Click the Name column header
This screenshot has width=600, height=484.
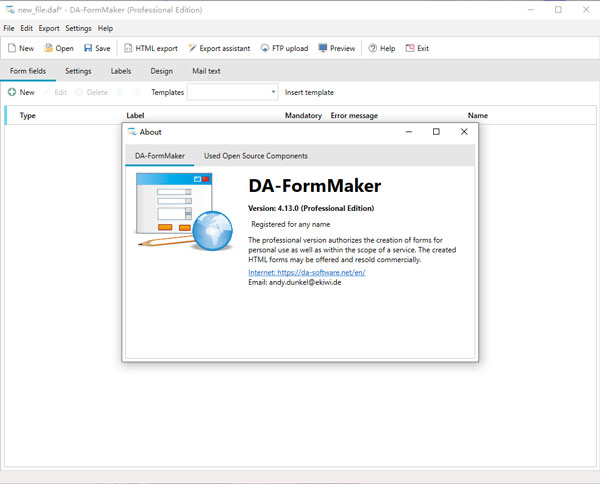click(x=478, y=116)
